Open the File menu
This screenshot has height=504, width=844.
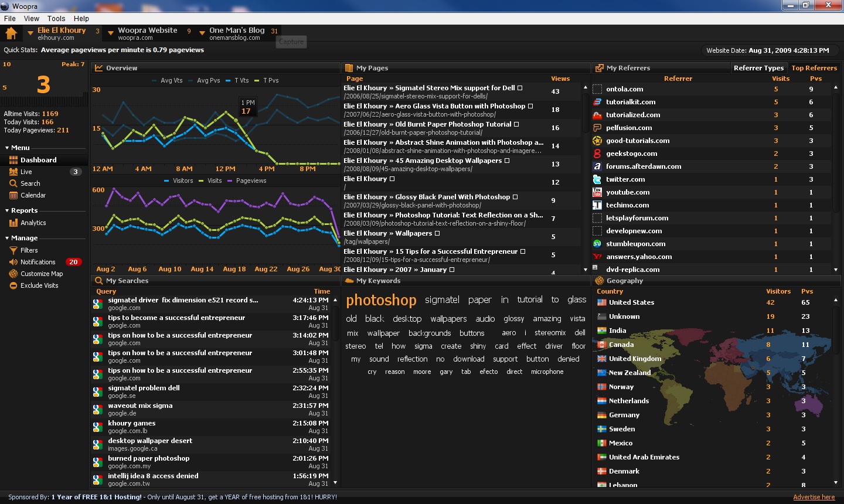(9, 19)
